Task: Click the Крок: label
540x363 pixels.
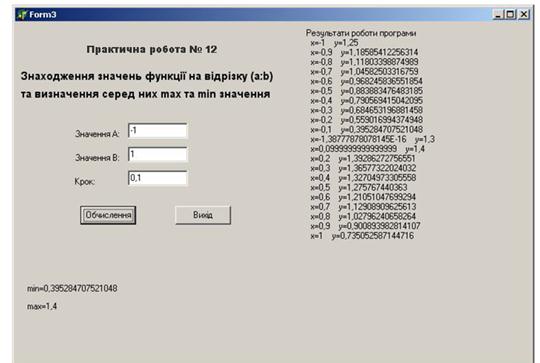Action: coord(84,182)
